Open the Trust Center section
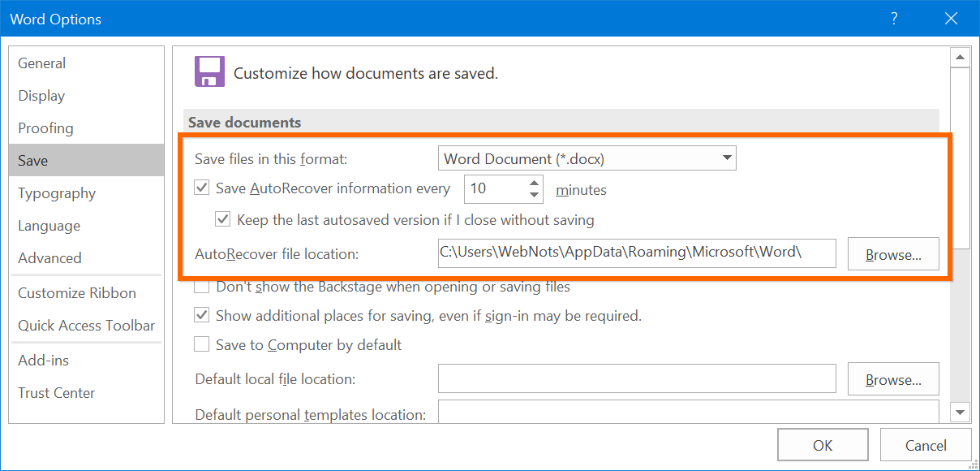 (56, 392)
